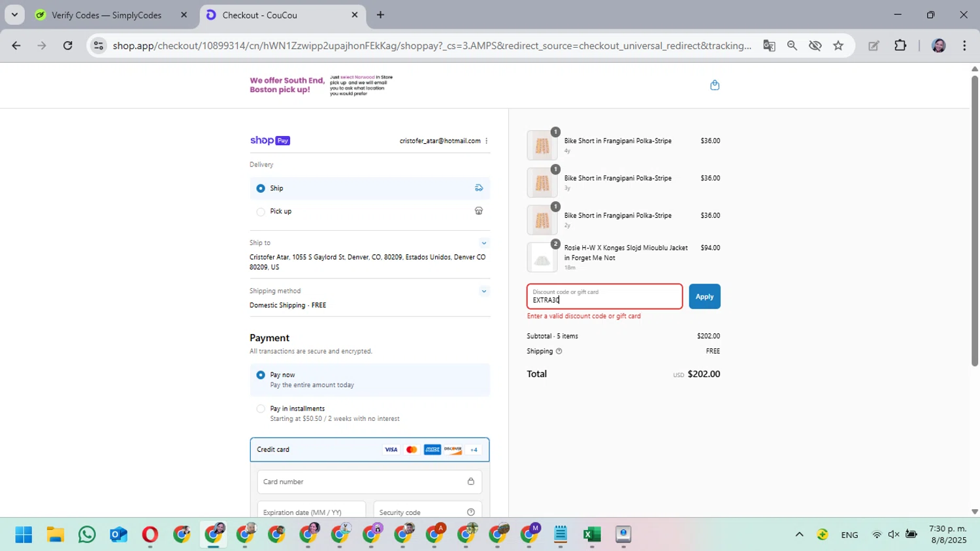Image resolution: width=980 pixels, height=551 pixels.
Task: Open Opera browser from taskbar
Action: pyautogui.click(x=150, y=535)
